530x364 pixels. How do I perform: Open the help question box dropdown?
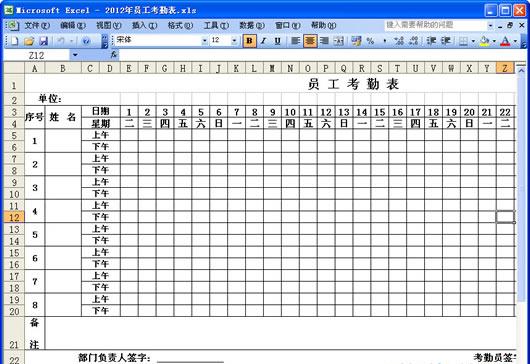(490, 25)
